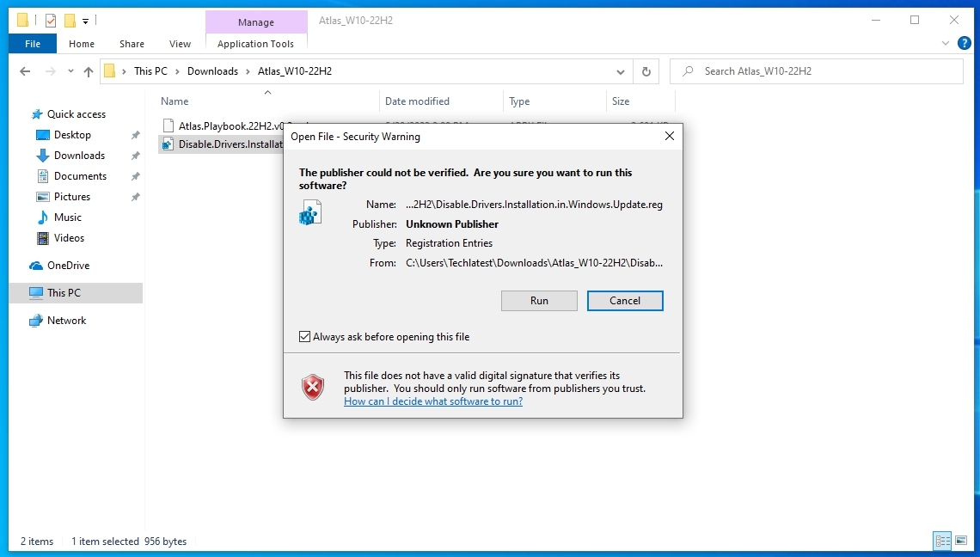Refresh the Atlas_W10-22H2 folder

coord(646,71)
